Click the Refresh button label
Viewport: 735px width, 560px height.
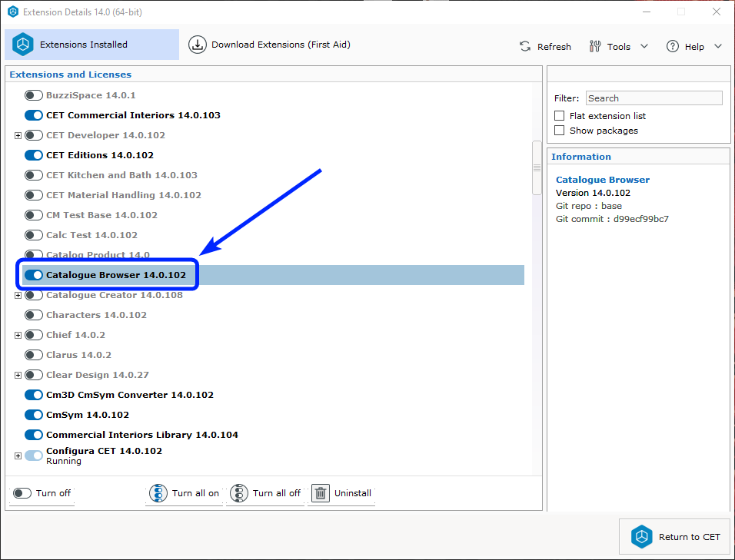pyautogui.click(x=554, y=47)
